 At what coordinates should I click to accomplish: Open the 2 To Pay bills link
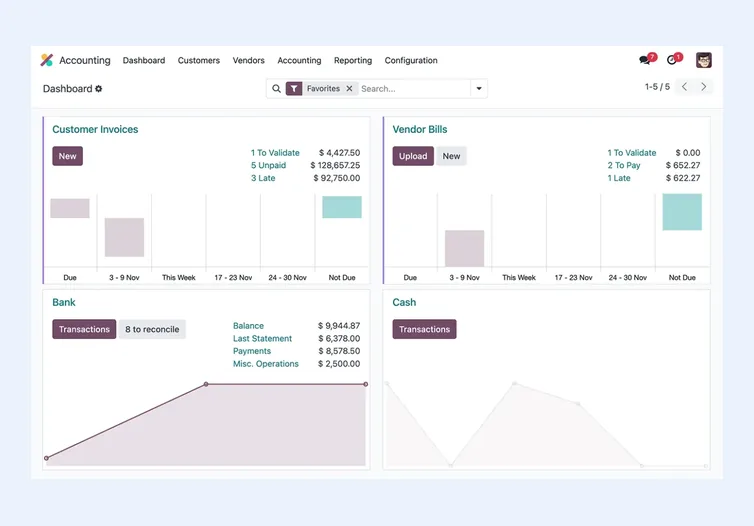click(624, 165)
